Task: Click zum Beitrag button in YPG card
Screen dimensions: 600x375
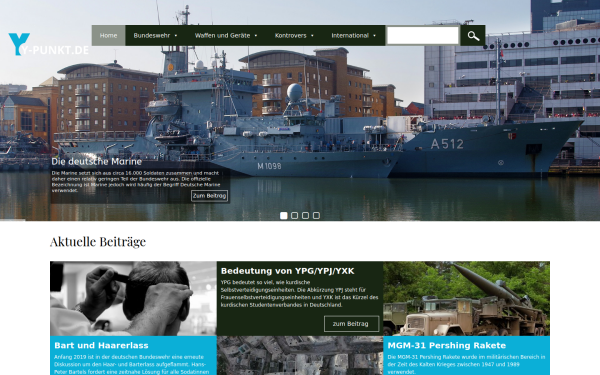Action: pyautogui.click(x=351, y=324)
